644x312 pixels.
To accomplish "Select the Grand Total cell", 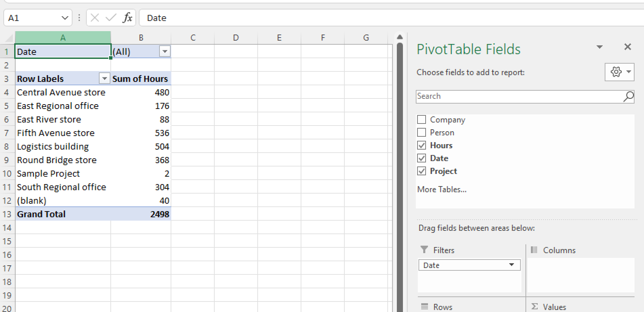I will (x=41, y=214).
